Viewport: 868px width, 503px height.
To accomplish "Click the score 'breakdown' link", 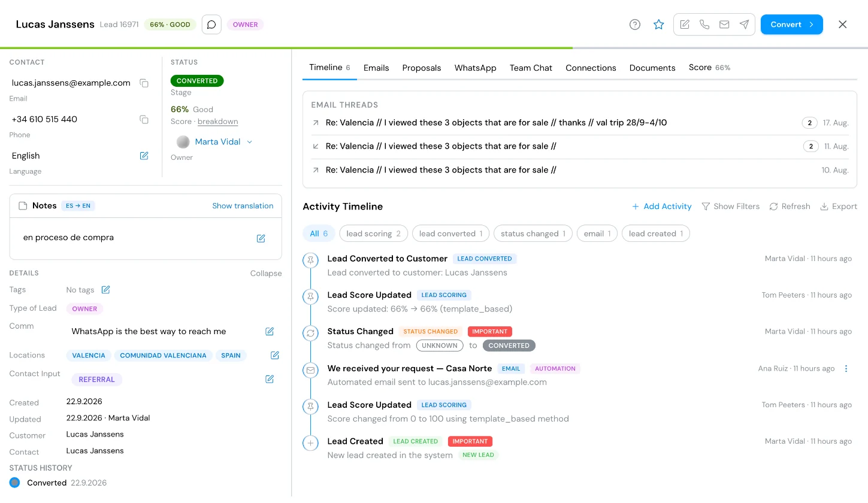I will 217,122.
